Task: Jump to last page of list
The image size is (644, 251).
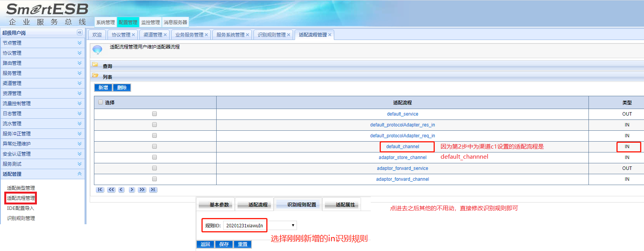Action: 153,190
